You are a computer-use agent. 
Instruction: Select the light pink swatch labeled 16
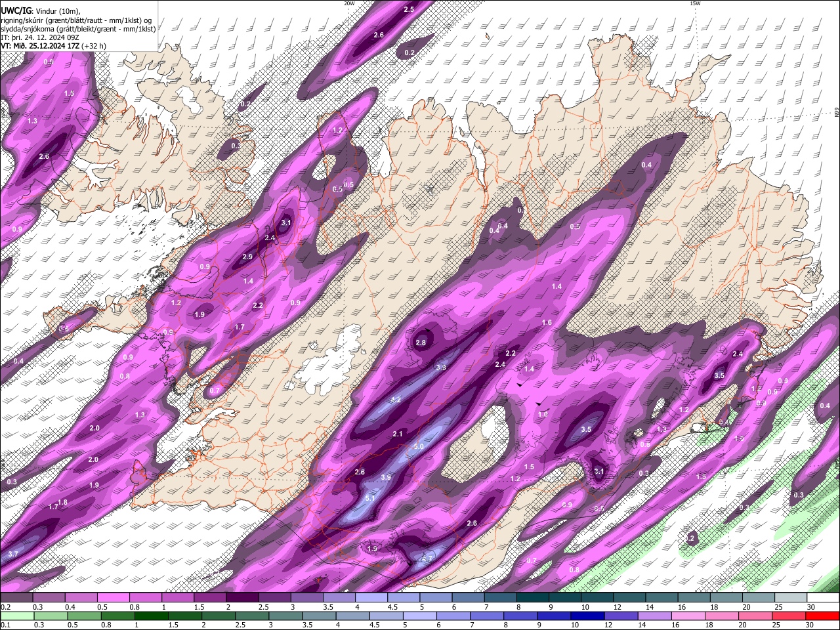[688, 616]
